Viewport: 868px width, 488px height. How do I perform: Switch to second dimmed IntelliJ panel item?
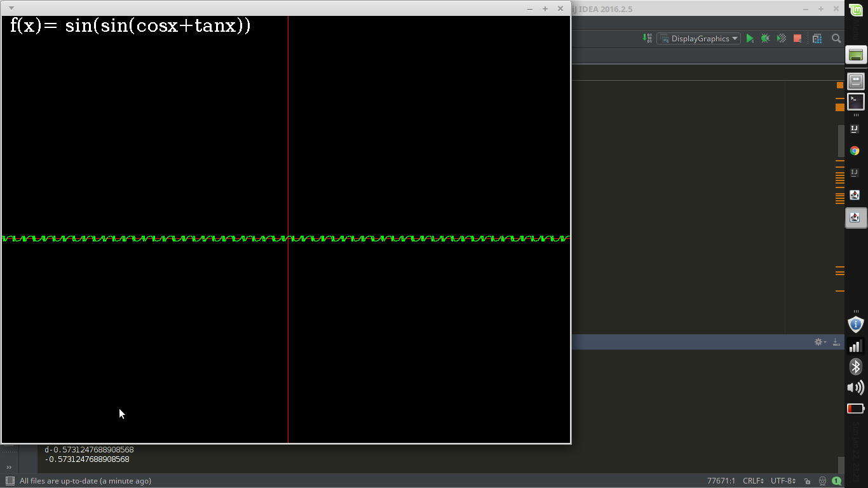click(x=855, y=173)
